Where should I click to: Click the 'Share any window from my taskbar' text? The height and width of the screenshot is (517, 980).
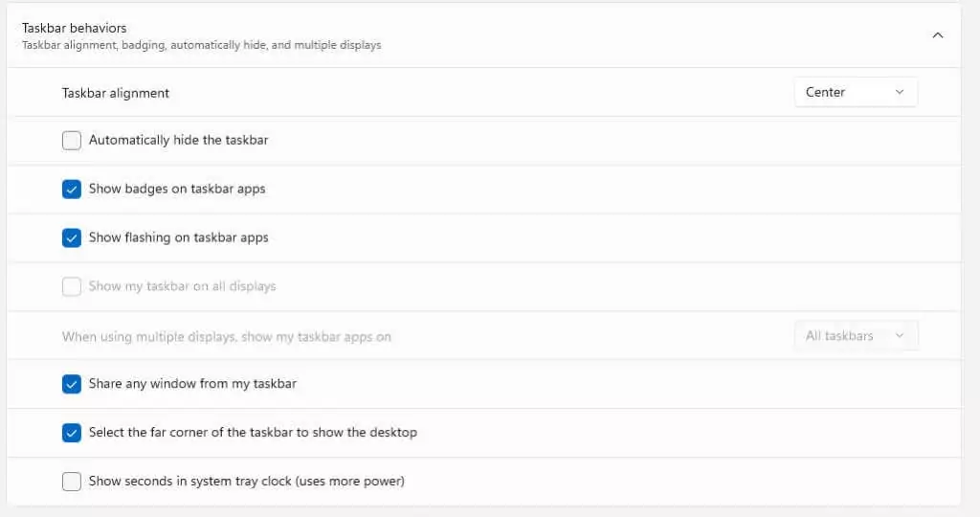(192, 384)
